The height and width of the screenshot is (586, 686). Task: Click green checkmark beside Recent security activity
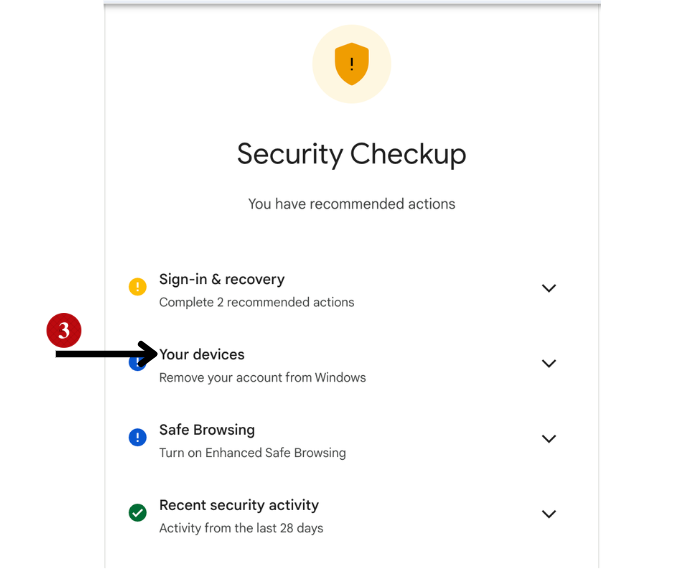pyautogui.click(x=138, y=512)
